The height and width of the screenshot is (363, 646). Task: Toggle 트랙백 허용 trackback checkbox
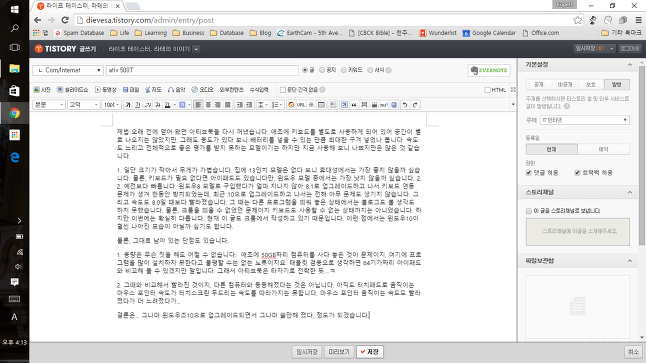tap(577, 173)
